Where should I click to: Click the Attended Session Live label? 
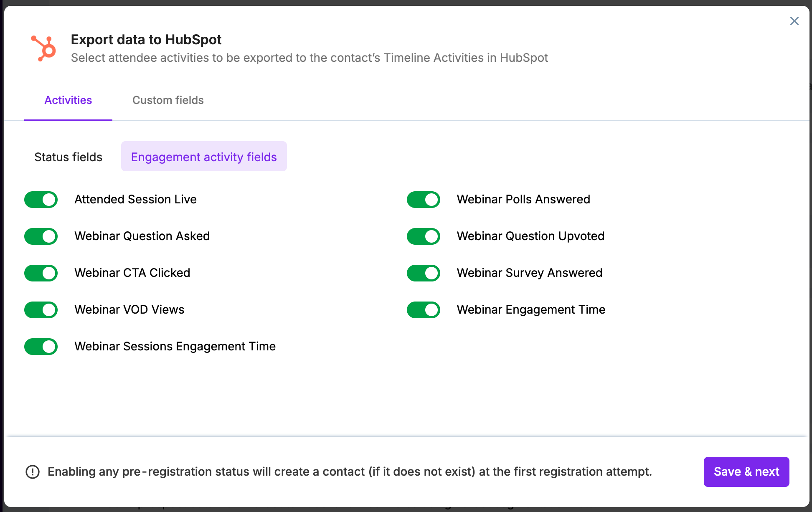tap(135, 200)
